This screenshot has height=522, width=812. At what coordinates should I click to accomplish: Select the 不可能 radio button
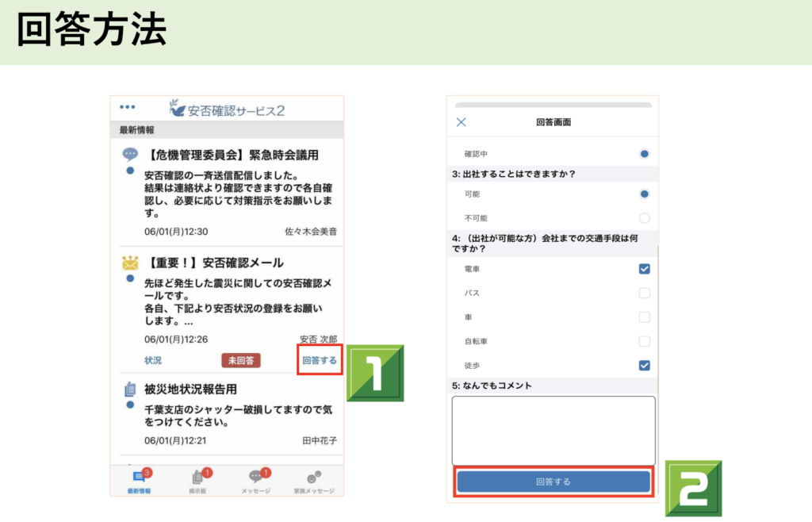pos(644,218)
